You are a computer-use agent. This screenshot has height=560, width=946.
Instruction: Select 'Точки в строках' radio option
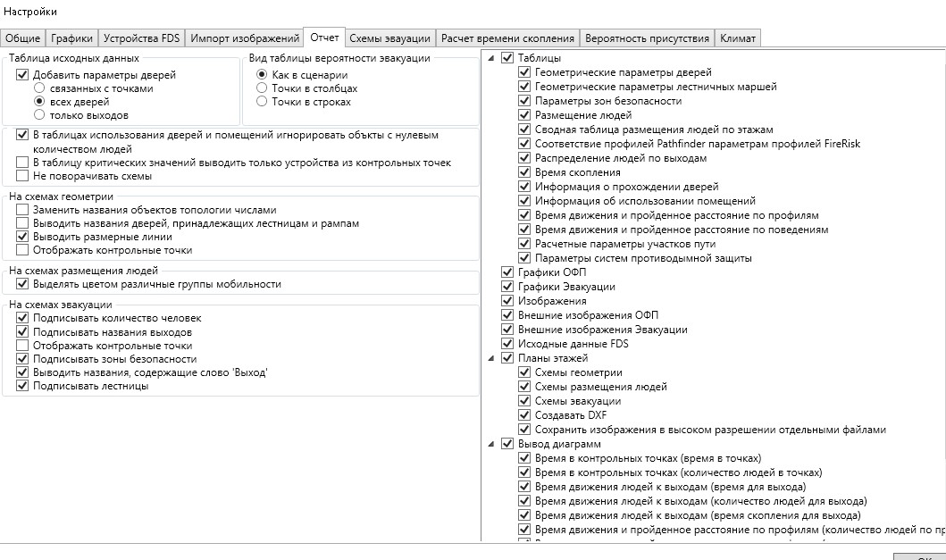click(x=262, y=102)
